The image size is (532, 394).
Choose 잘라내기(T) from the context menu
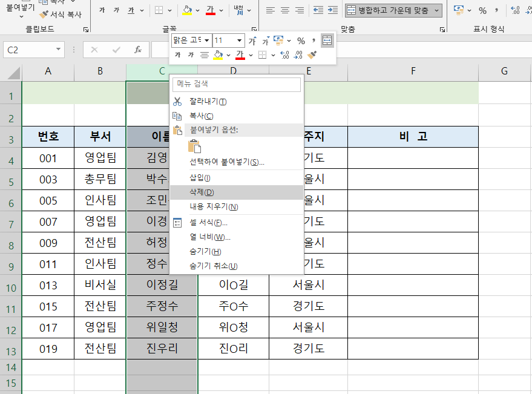(236, 101)
